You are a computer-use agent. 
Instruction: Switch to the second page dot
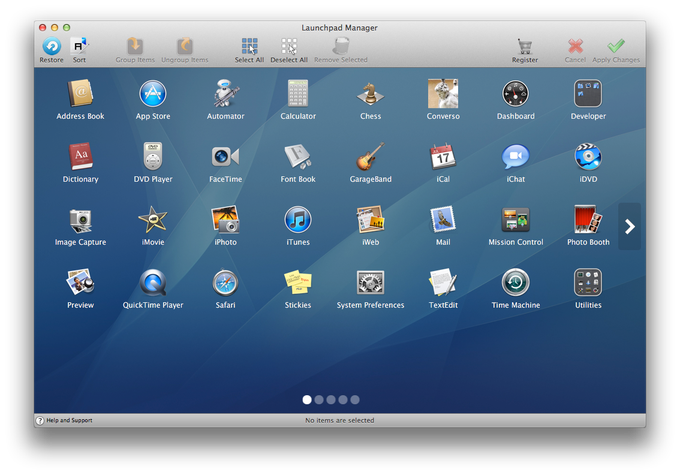click(x=319, y=399)
